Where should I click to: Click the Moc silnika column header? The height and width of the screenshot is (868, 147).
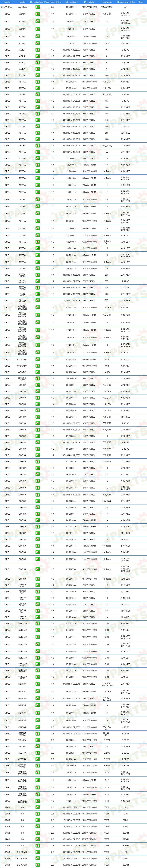click(x=89, y=2)
